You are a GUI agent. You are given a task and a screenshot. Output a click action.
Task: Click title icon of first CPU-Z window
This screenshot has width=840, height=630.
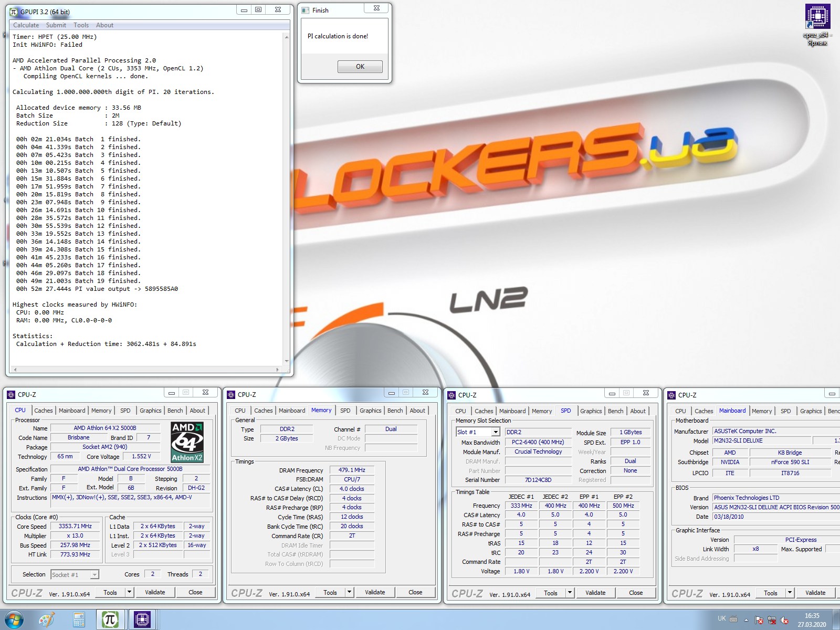click(11, 395)
